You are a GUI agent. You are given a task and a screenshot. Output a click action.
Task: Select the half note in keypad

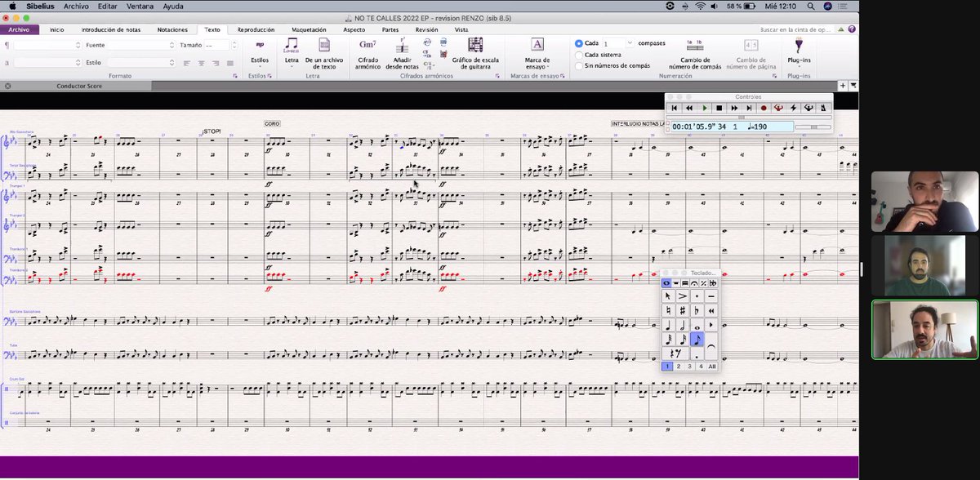(x=683, y=325)
